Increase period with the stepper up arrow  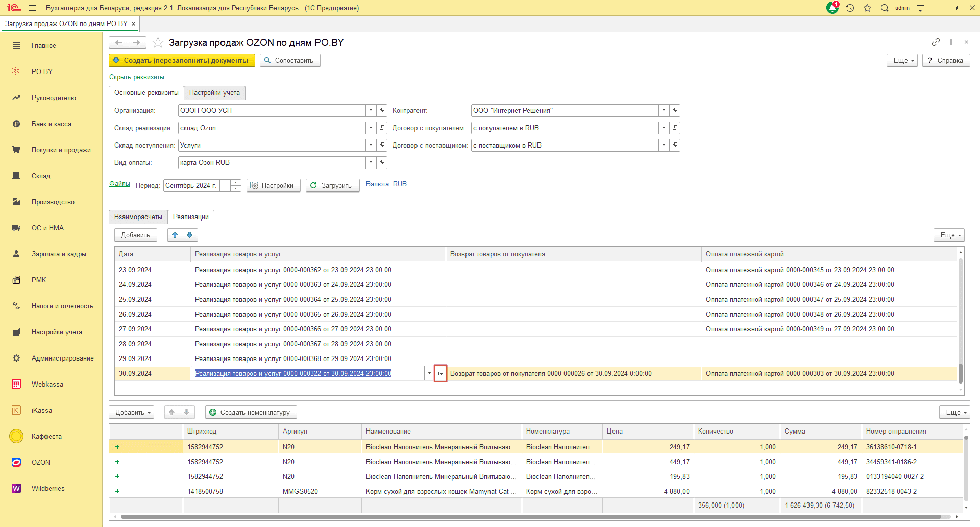click(236, 182)
